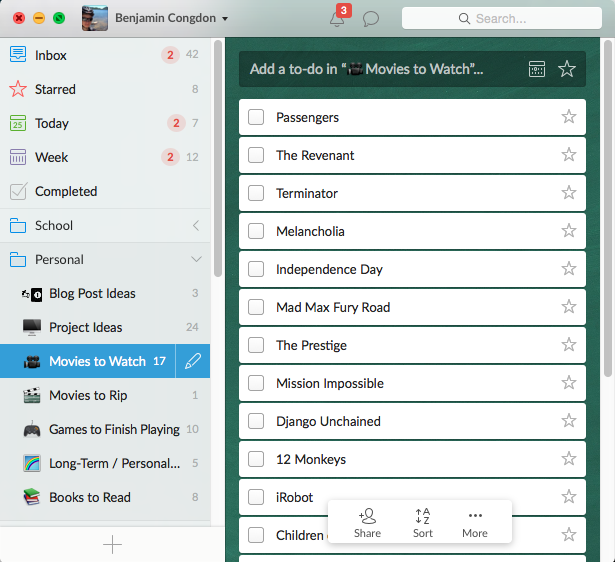Open the Today smart list
This screenshot has width=615, height=562.
105,123
